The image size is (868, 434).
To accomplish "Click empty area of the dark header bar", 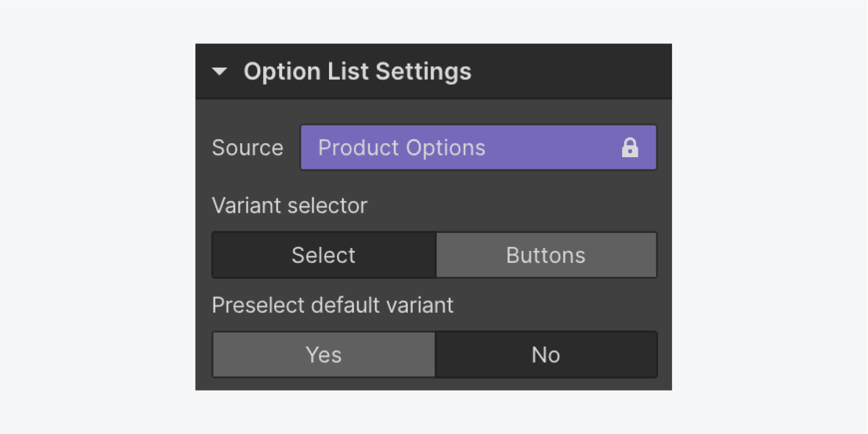I will click(572, 72).
